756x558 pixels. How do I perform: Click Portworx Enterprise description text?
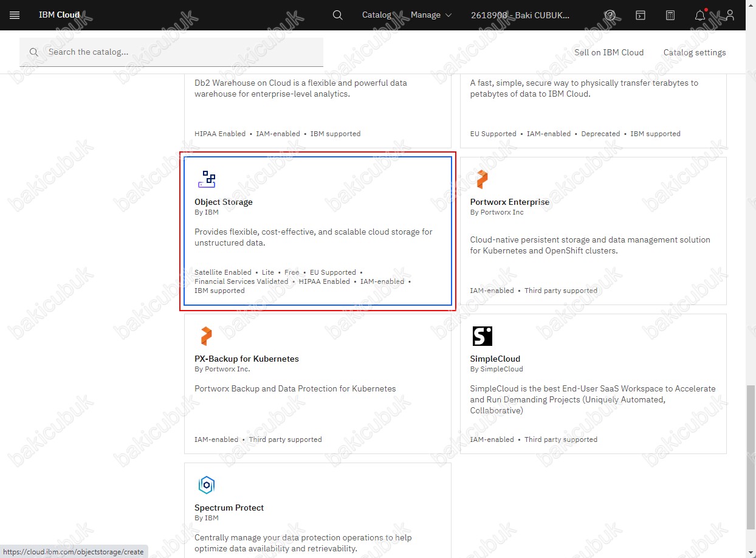[590, 245]
